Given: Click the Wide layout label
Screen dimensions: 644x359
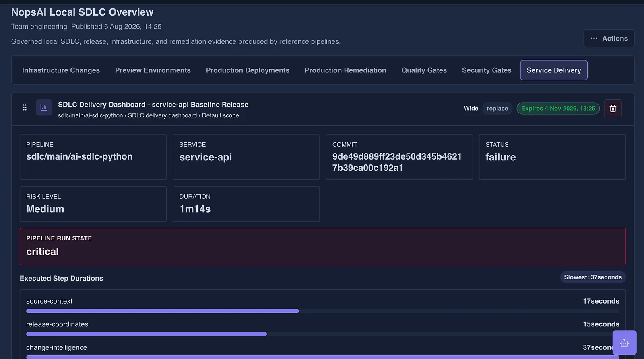Looking at the screenshot, I should pos(471,108).
